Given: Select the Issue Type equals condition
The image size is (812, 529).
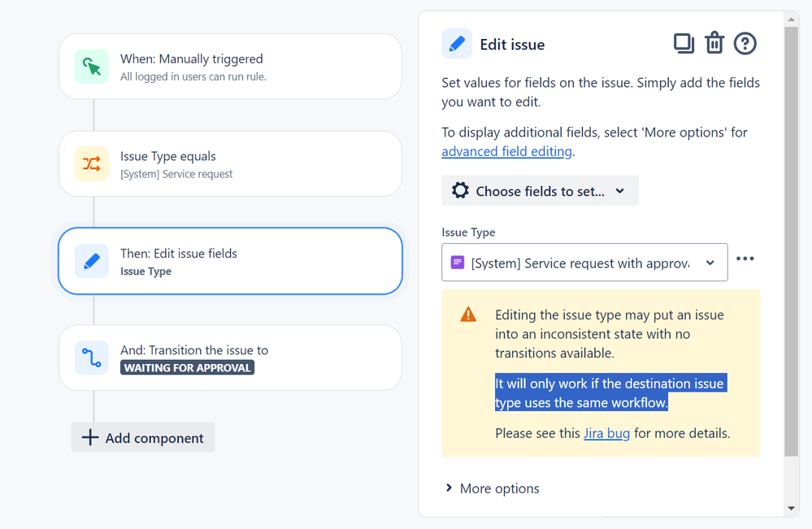Looking at the screenshot, I should click(231, 163).
